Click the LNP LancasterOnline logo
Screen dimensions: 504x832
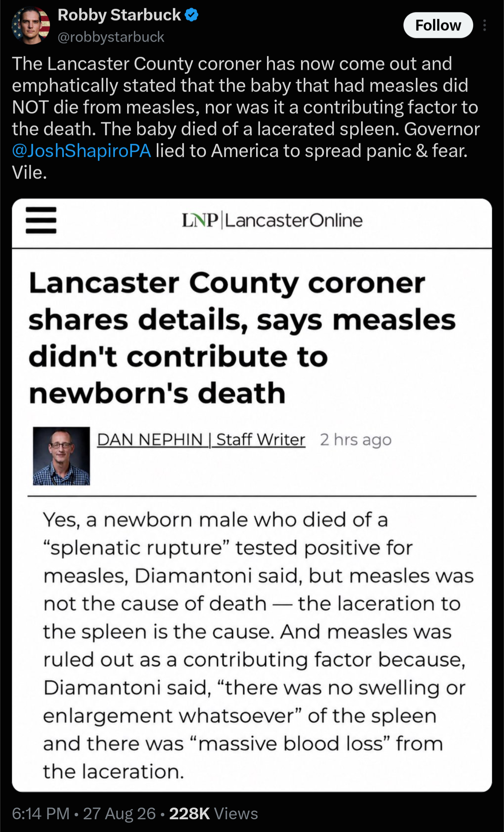coord(272,220)
